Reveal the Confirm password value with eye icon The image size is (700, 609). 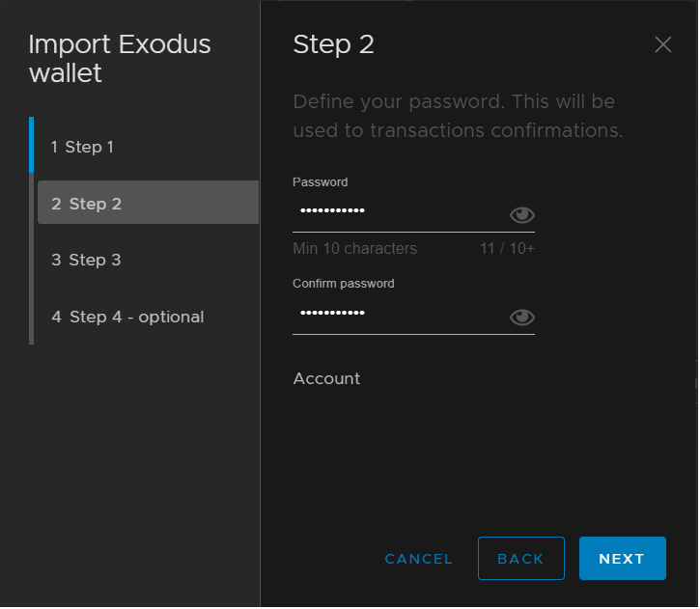[x=522, y=318]
